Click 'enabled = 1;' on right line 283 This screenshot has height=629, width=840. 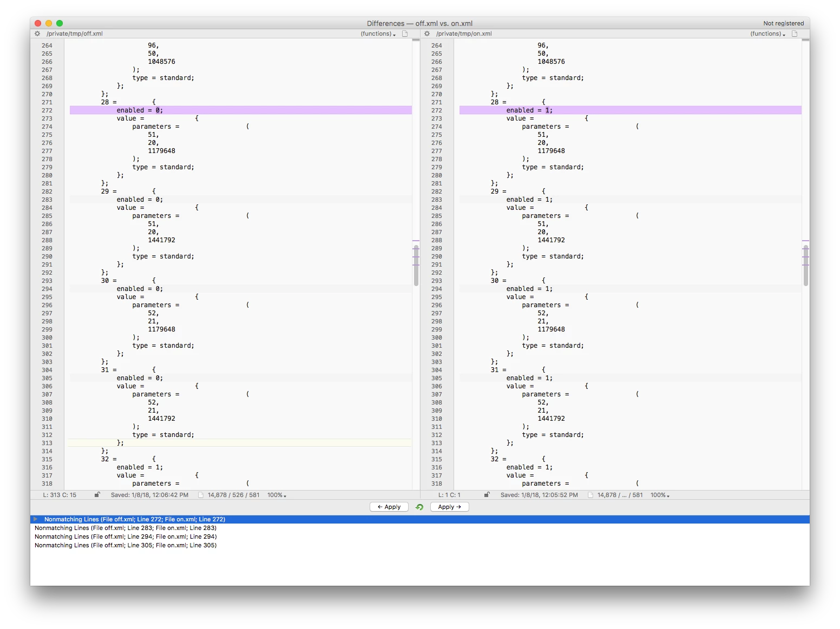[x=529, y=200]
